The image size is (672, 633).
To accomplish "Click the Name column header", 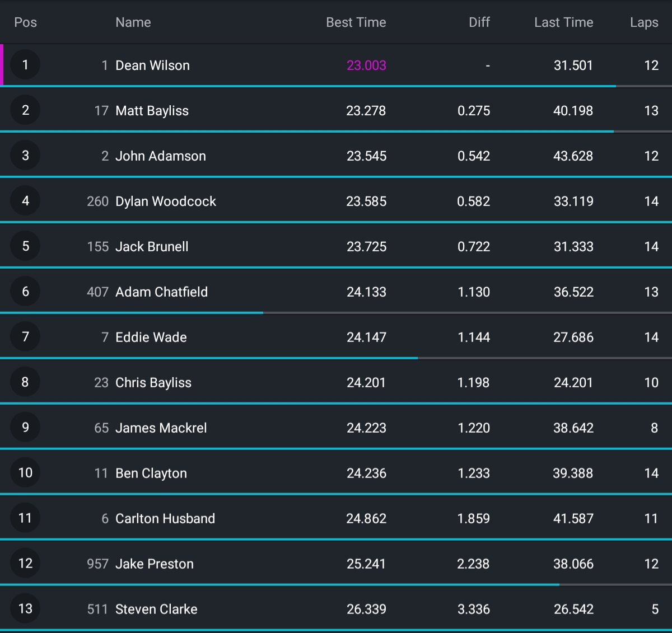I will tap(133, 22).
